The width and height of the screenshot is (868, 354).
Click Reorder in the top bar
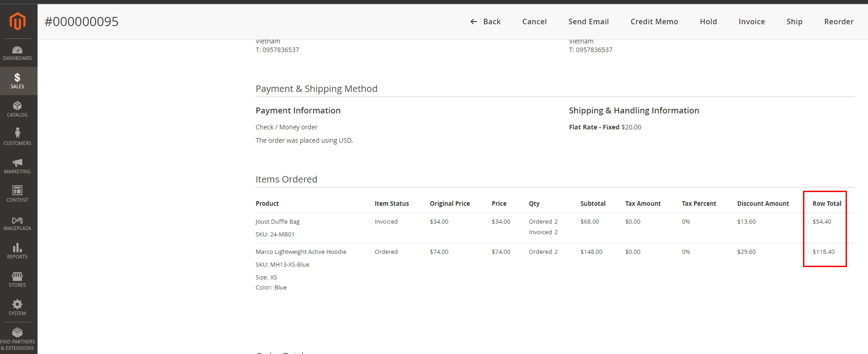(839, 21)
